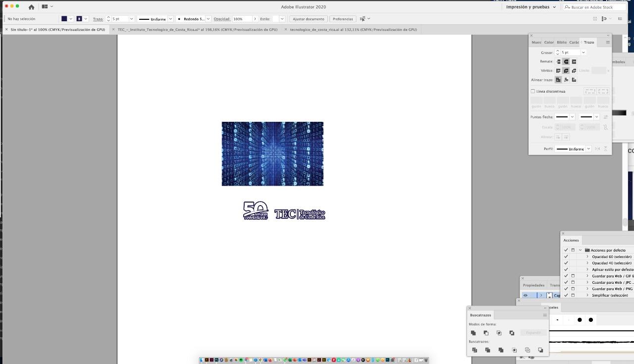The image size is (634, 364).
Task: Apply the Crop pathfinder
Action: 514,350
